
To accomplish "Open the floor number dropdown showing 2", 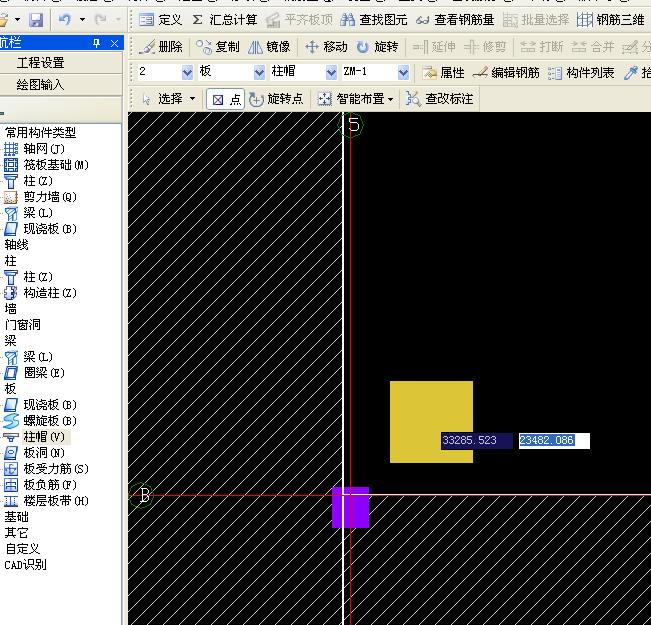I will pos(187,72).
